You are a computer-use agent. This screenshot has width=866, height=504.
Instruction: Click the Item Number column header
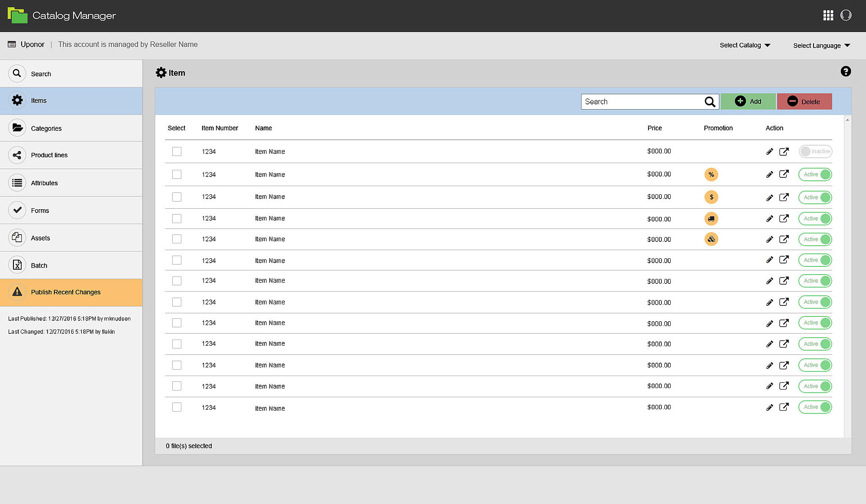pyautogui.click(x=220, y=128)
